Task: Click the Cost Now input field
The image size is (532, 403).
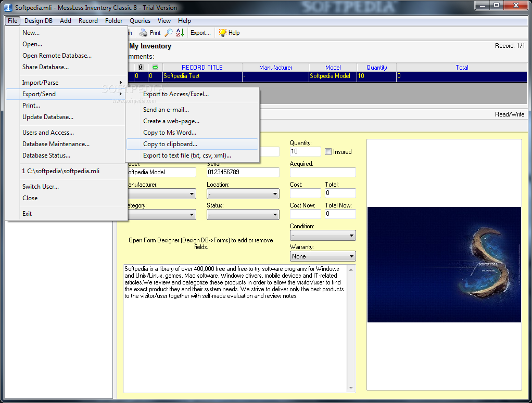Action: (306, 214)
